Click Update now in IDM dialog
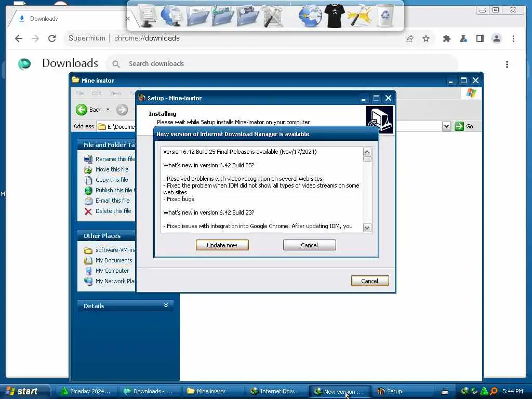The width and height of the screenshot is (532, 399). (222, 245)
